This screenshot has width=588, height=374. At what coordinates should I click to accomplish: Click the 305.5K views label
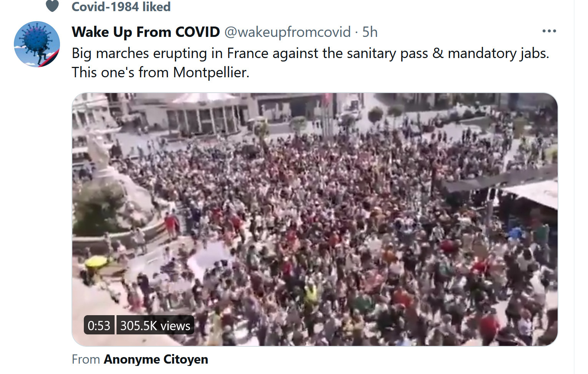pyautogui.click(x=155, y=326)
